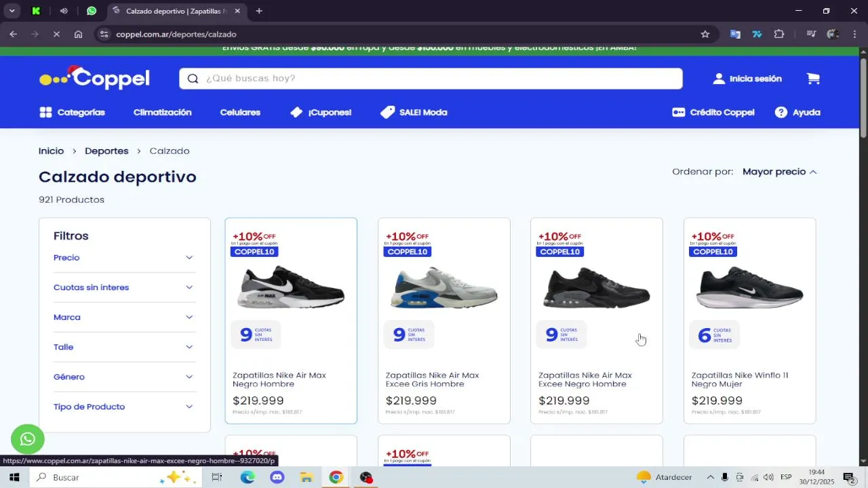Screen dimensions: 868x488
Task: Open the notification center icon
Action: pos(849,477)
